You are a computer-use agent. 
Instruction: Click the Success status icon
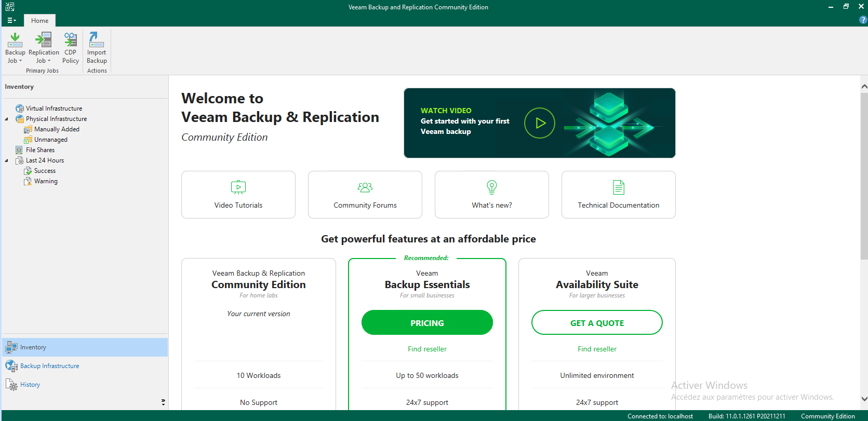click(28, 171)
